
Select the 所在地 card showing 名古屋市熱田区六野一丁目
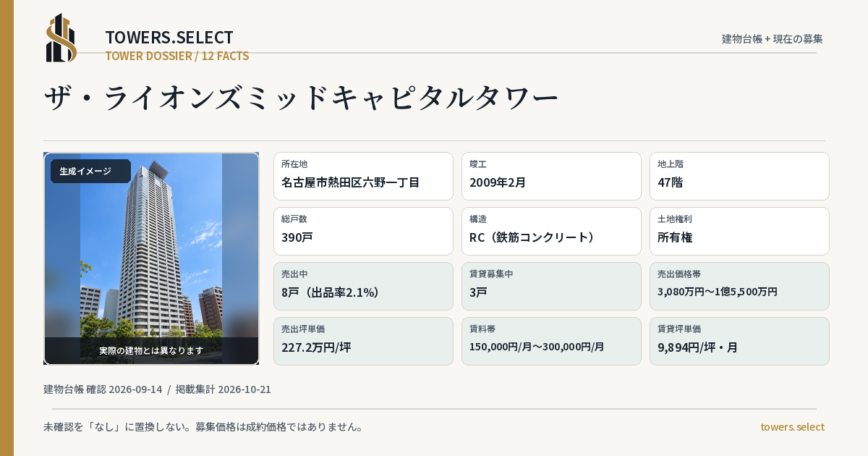[363, 176]
